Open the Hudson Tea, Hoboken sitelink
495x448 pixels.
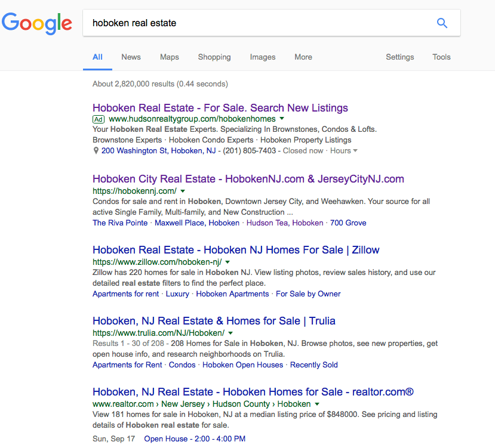click(x=285, y=223)
